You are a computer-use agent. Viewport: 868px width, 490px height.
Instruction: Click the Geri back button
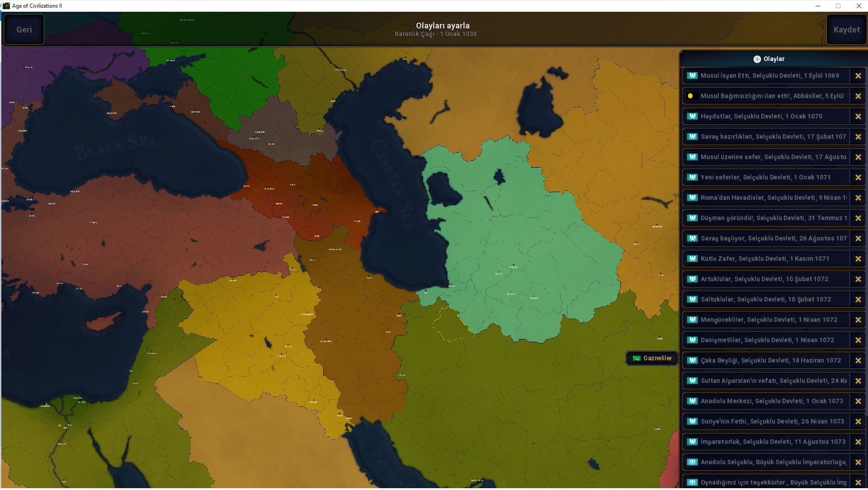[24, 30]
